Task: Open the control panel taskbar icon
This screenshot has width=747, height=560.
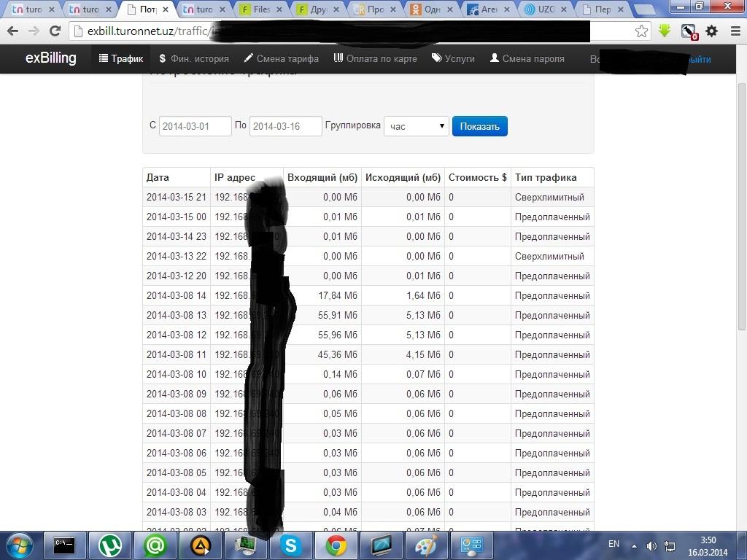Action: click(x=472, y=545)
